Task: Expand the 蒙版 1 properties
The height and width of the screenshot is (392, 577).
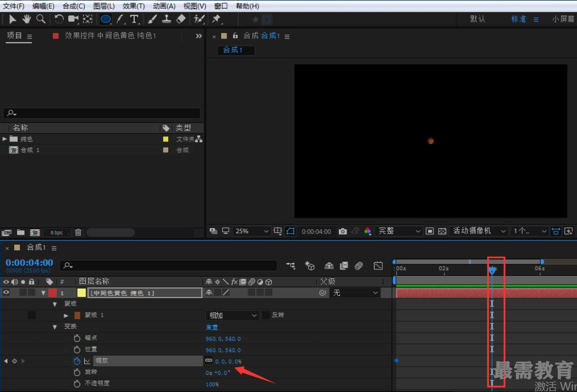Action: 66,315
